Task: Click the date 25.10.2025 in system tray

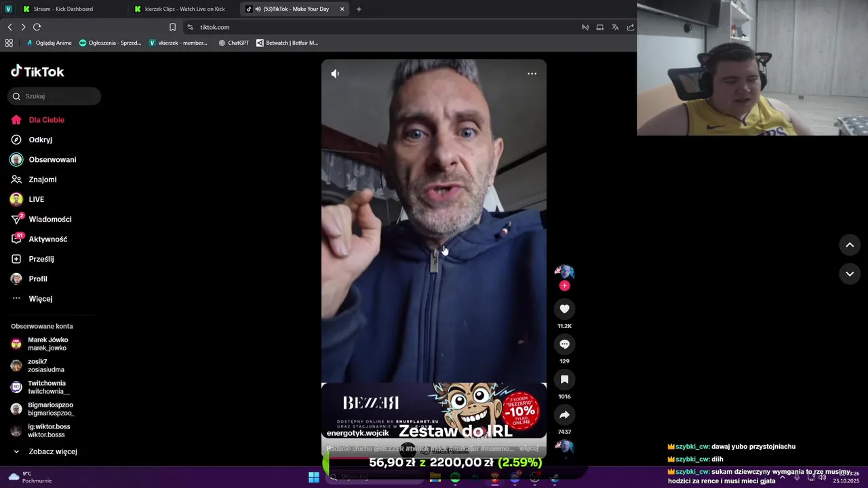Action: coord(846,481)
